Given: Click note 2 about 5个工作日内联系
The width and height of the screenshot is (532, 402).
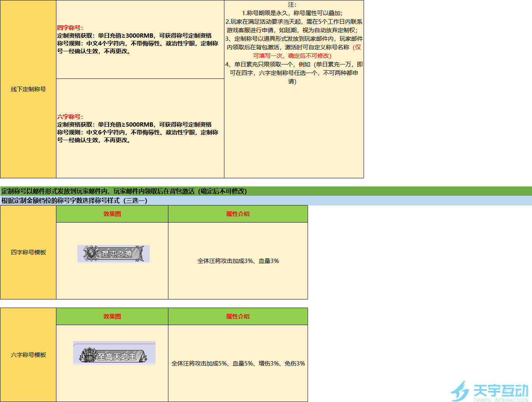Looking at the screenshot, I should [294, 26].
